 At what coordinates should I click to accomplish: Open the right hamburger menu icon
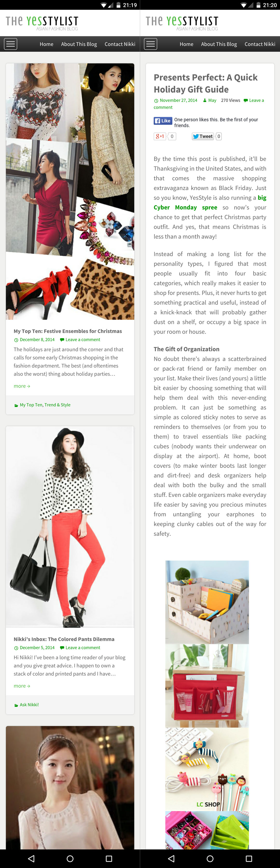point(150,44)
